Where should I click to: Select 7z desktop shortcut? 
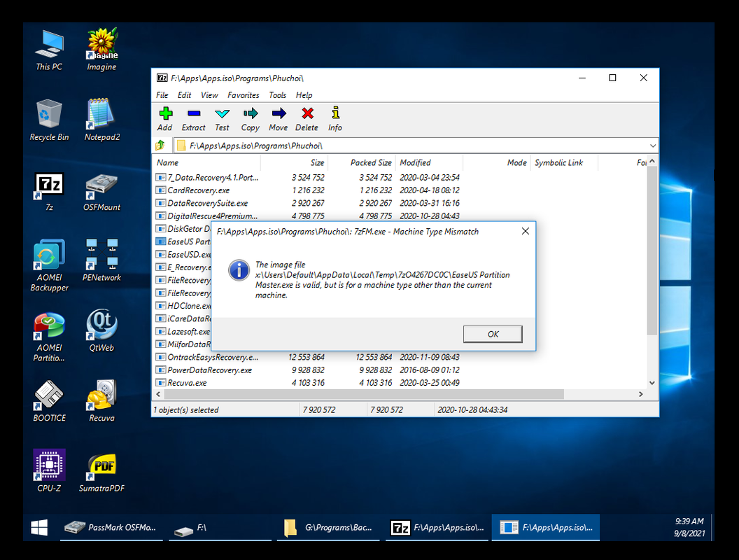click(x=49, y=191)
